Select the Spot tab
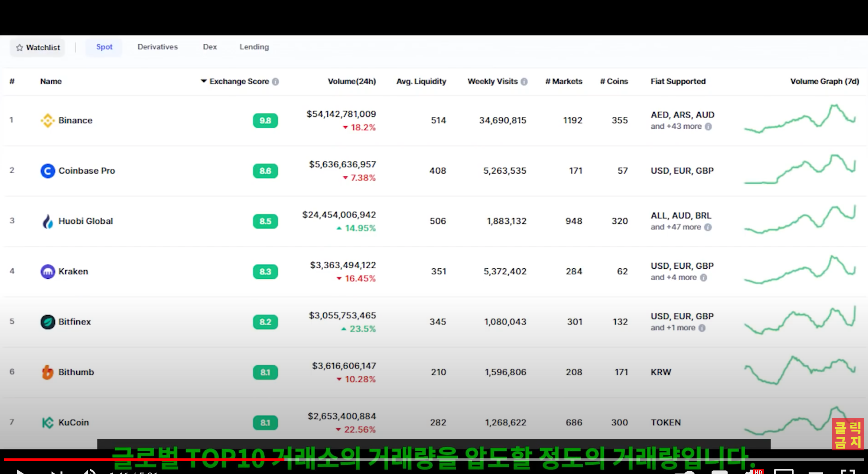 click(104, 47)
